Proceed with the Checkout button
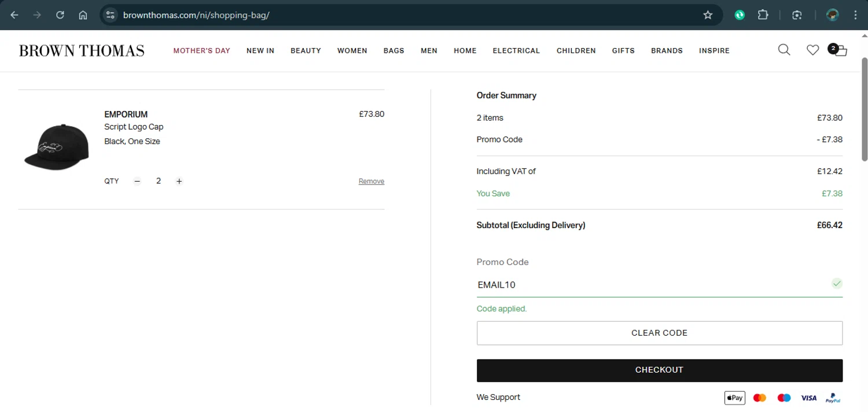 tap(660, 370)
